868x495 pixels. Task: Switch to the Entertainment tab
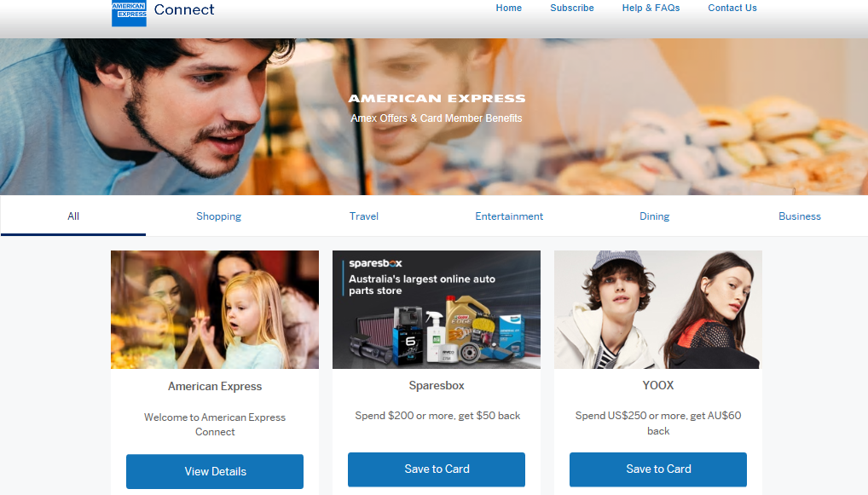pos(509,216)
